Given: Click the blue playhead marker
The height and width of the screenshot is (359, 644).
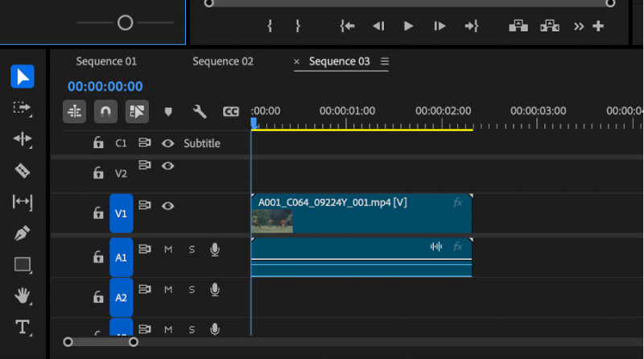Looking at the screenshot, I should coord(254,123).
